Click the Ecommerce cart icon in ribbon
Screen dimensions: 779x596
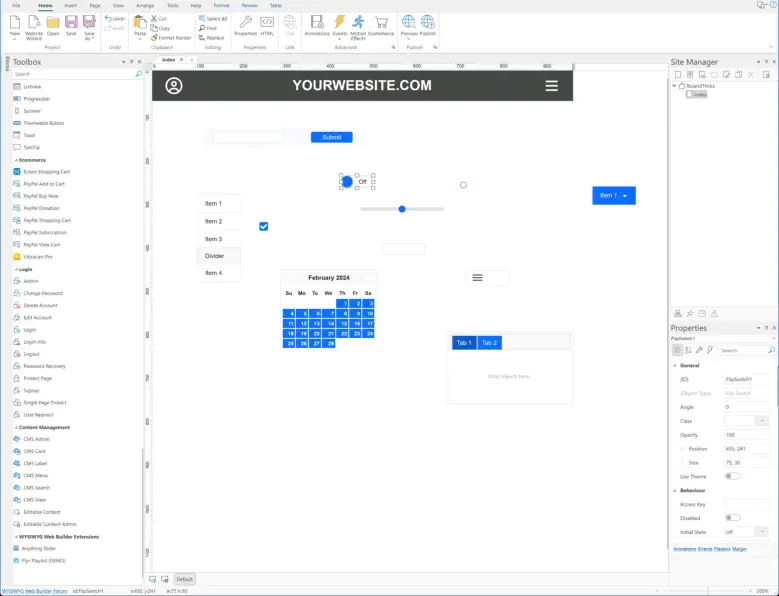381,25
